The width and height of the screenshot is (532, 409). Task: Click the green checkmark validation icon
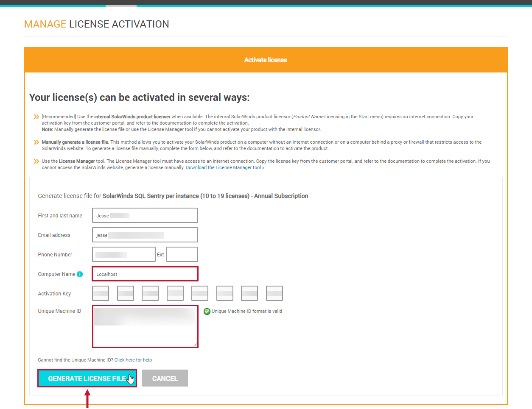point(207,311)
